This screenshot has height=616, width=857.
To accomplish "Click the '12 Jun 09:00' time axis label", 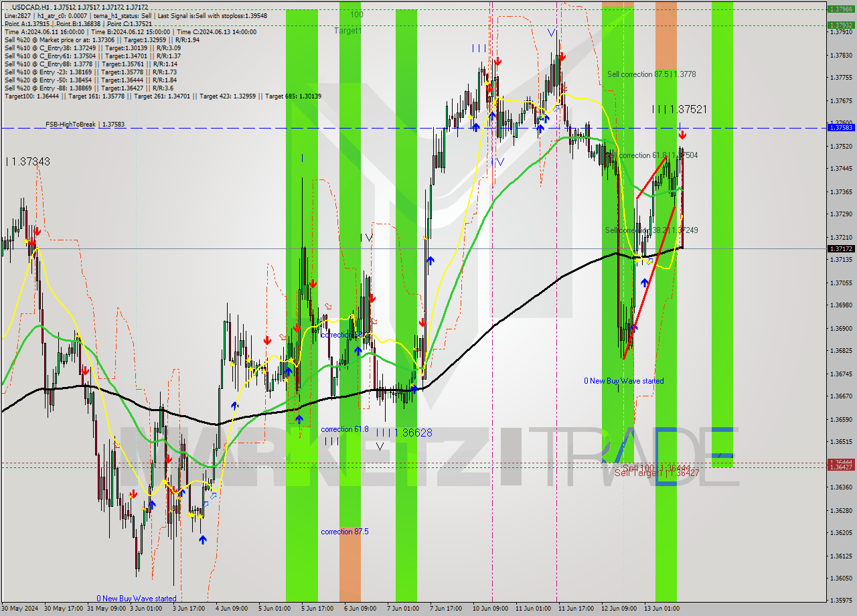I will pos(619,609).
